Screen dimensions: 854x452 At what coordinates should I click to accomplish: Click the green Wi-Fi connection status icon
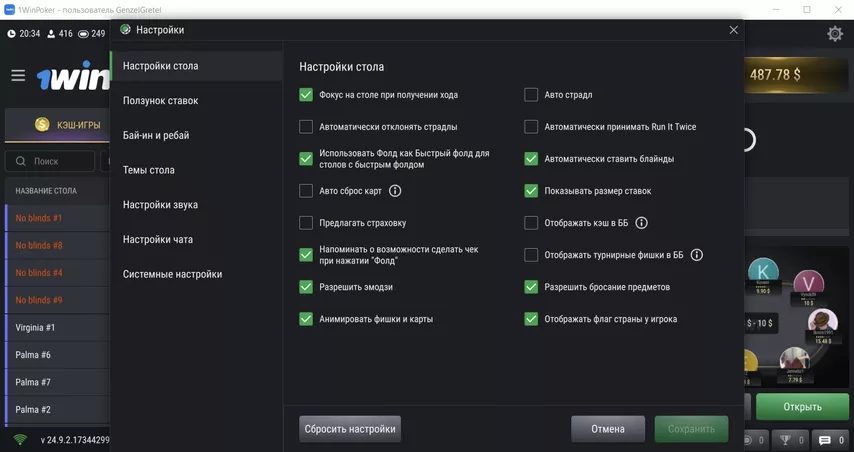(20, 440)
